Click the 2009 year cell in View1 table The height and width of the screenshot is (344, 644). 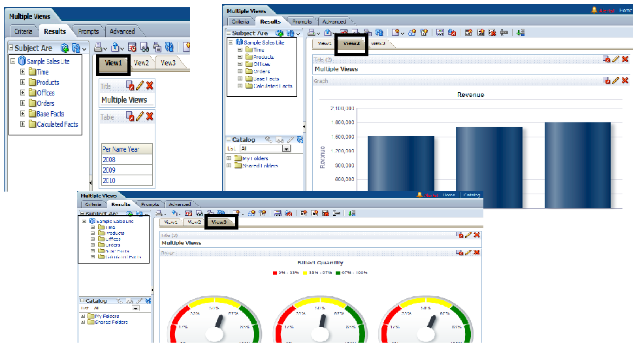127,170
